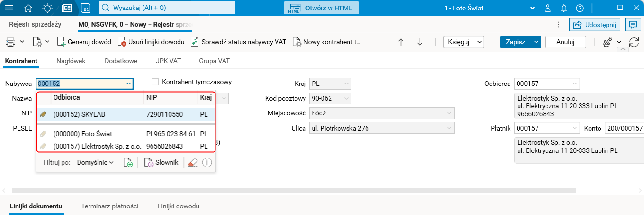644x215 pixels.
Task: Expand the 1 - Foto Świat company dropdown
Action: tap(533, 8)
